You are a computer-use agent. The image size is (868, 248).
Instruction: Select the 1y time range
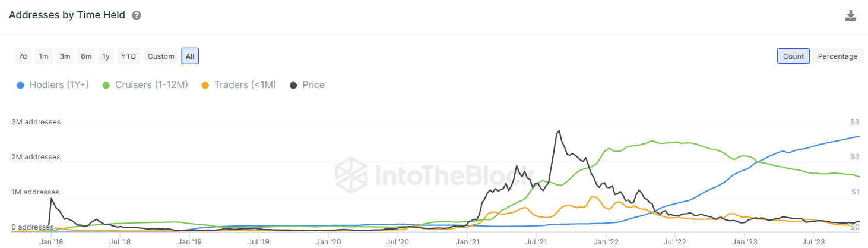point(106,56)
